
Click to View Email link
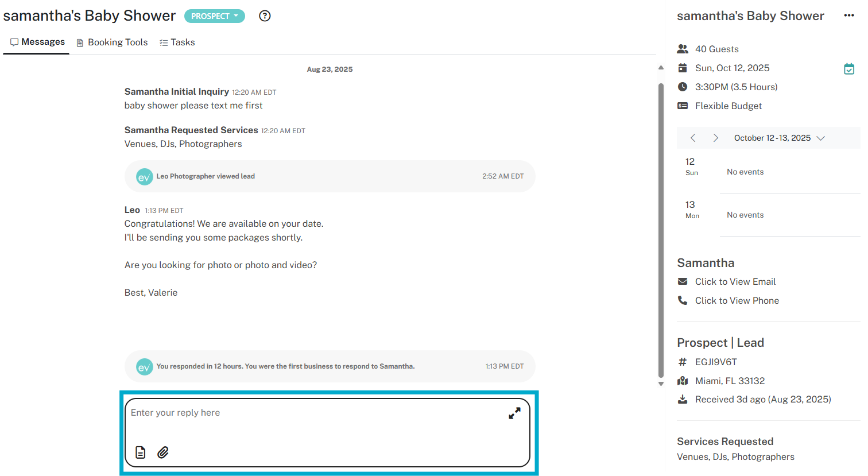click(x=735, y=281)
